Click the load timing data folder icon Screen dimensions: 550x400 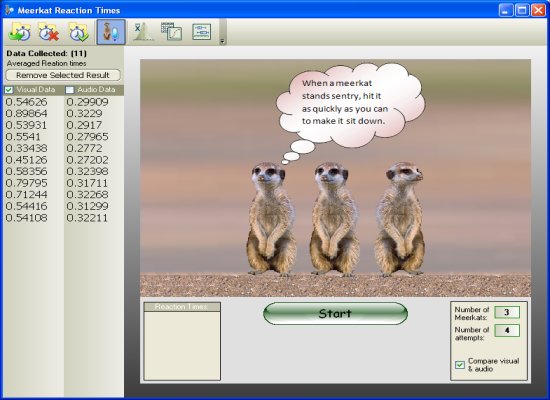pyautogui.click(x=20, y=32)
